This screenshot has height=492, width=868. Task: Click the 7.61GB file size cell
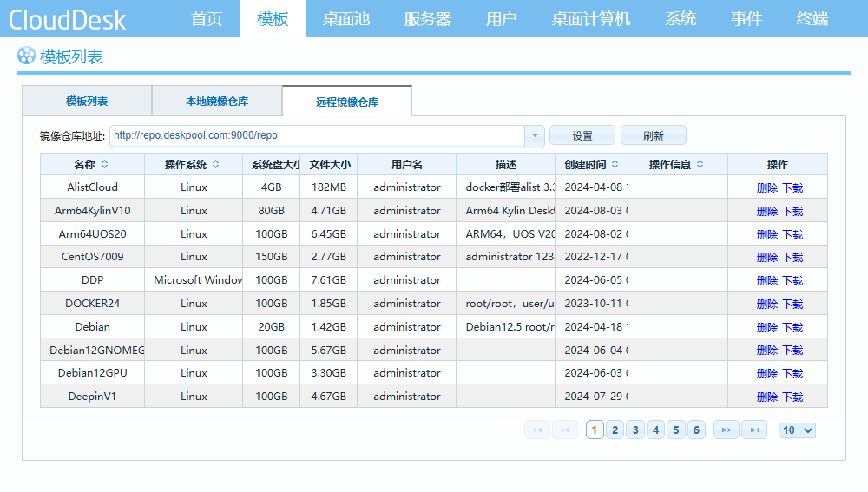pyautogui.click(x=329, y=280)
